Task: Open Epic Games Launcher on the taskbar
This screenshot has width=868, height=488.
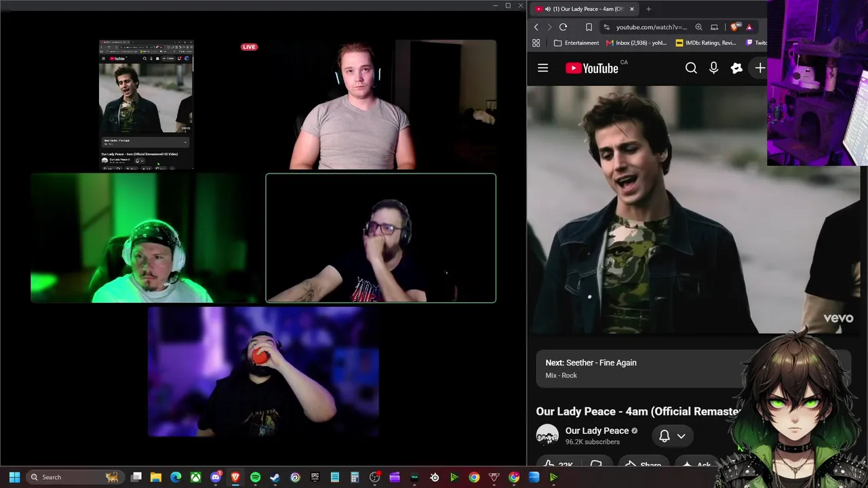Action: point(315,477)
